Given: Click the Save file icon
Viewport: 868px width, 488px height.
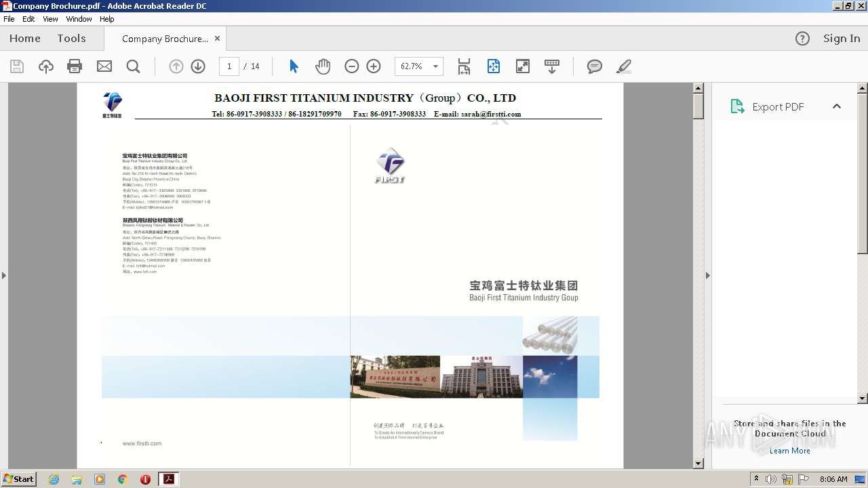Looking at the screenshot, I should pos(17,66).
